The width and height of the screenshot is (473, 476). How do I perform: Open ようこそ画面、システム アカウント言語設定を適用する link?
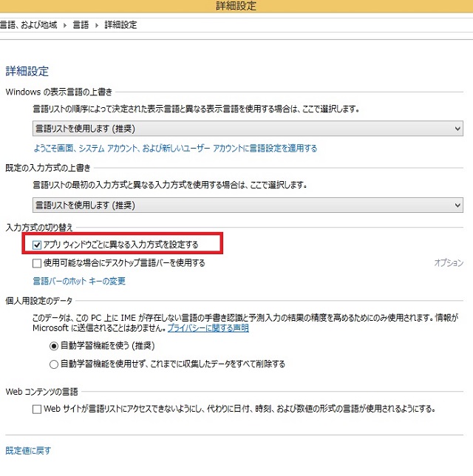tap(175, 149)
